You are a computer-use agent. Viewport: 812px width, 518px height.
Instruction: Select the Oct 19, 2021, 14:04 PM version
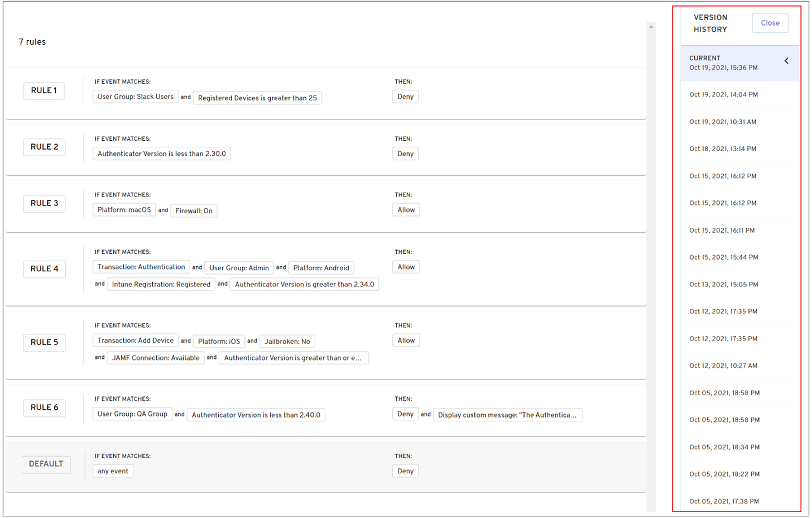(723, 95)
